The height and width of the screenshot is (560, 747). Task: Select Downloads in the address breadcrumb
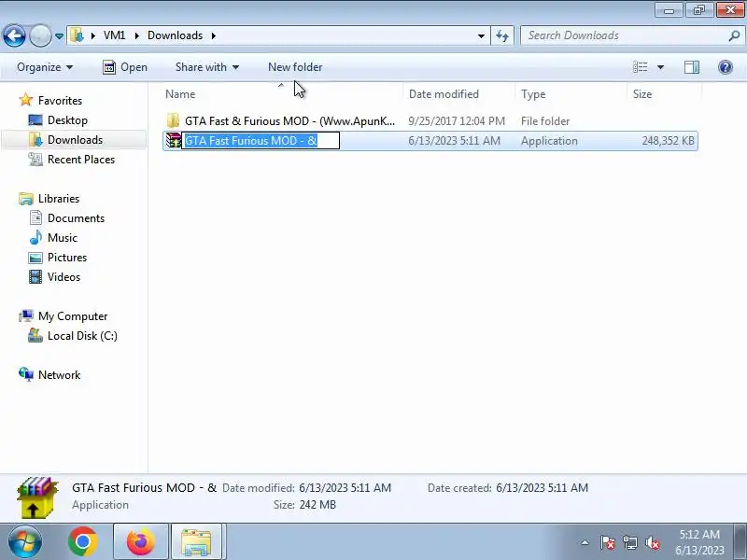click(175, 35)
